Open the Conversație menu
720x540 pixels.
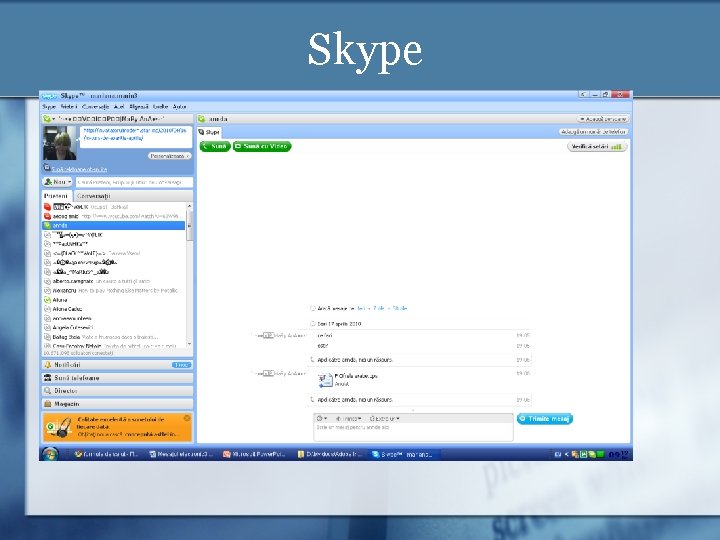coord(96,107)
